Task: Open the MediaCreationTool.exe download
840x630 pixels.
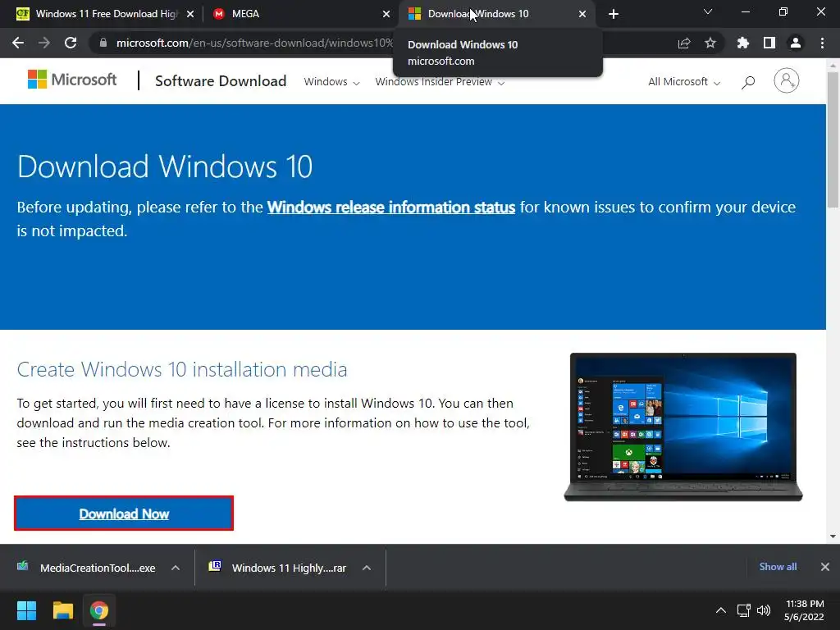Action: [89, 568]
